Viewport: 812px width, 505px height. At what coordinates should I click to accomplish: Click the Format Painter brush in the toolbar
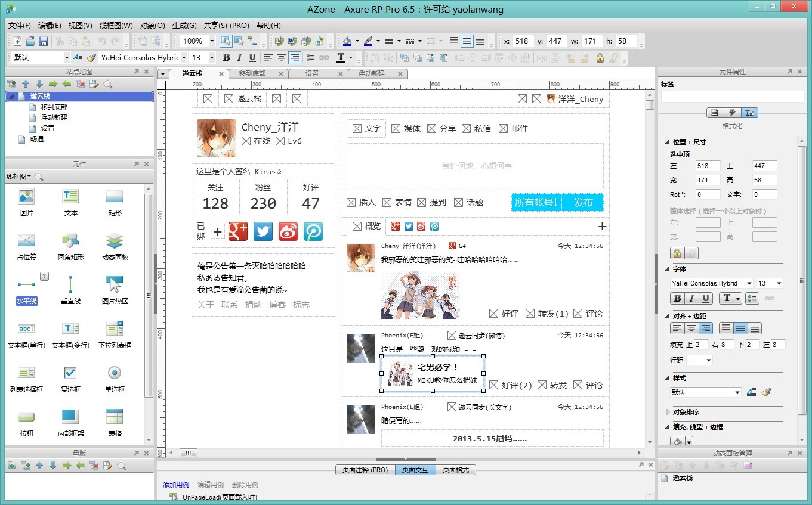[x=91, y=58]
